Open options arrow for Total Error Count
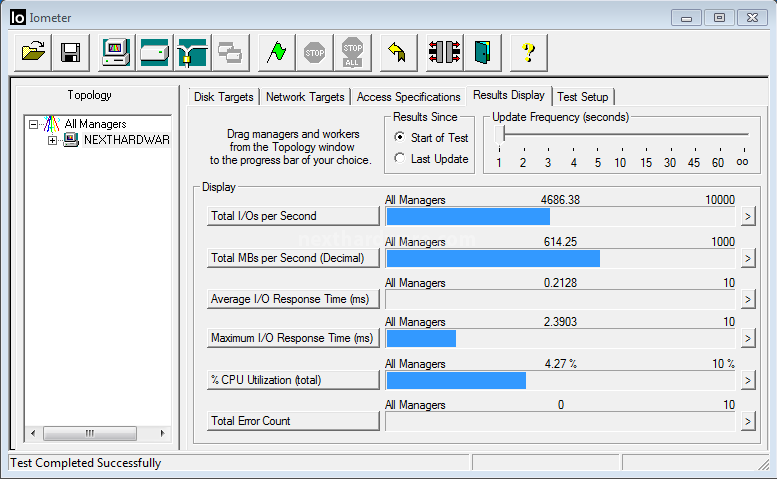777x479 pixels. (748, 422)
